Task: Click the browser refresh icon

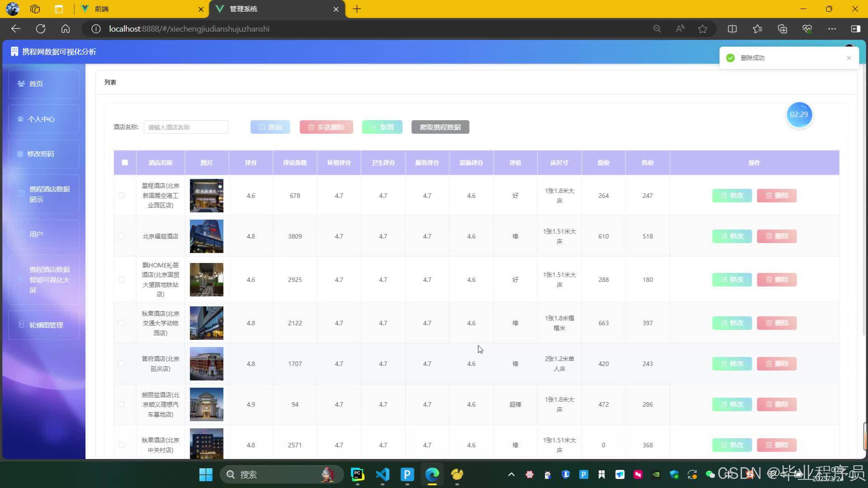Action: pyautogui.click(x=41, y=29)
